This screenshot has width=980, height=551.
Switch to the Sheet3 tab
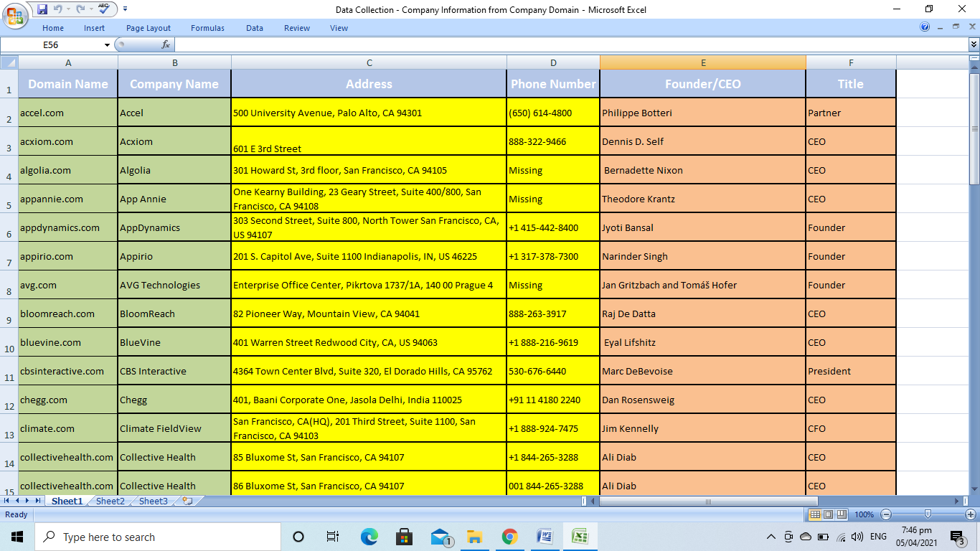click(154, 501)
